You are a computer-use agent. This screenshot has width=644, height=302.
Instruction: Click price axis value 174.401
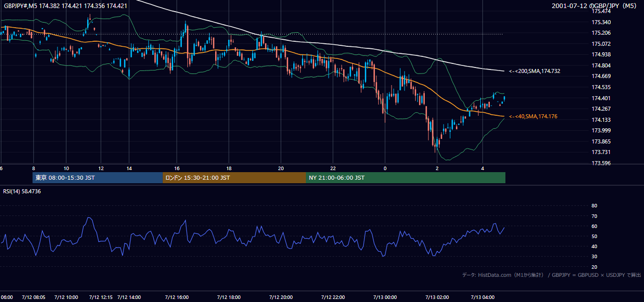click(x=601, y=98)
